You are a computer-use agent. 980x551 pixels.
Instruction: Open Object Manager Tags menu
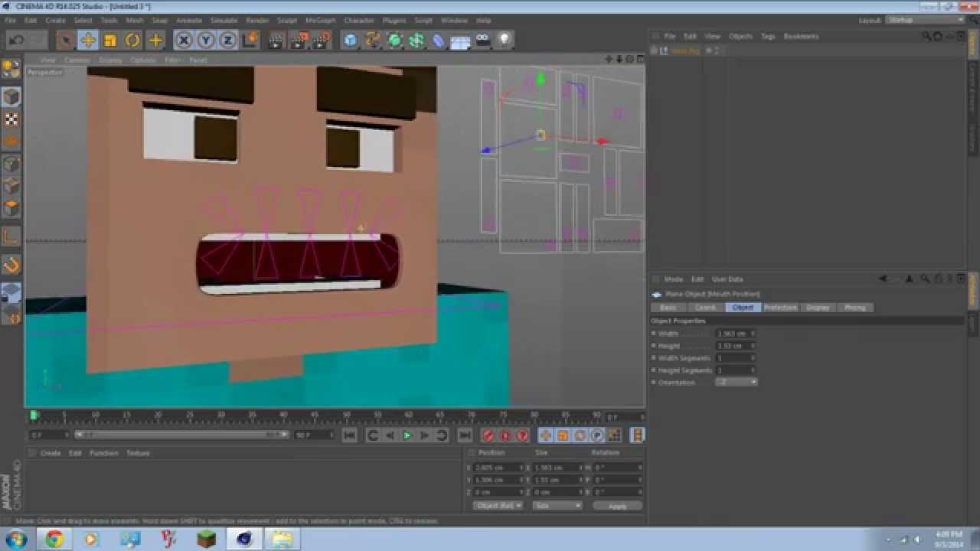[x=768, y=36]
